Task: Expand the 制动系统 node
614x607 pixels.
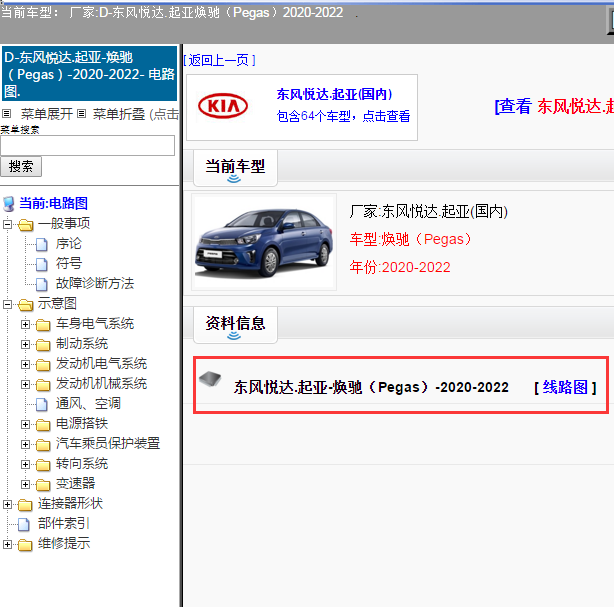Action: pyautogui.click(x=25, y=344)
